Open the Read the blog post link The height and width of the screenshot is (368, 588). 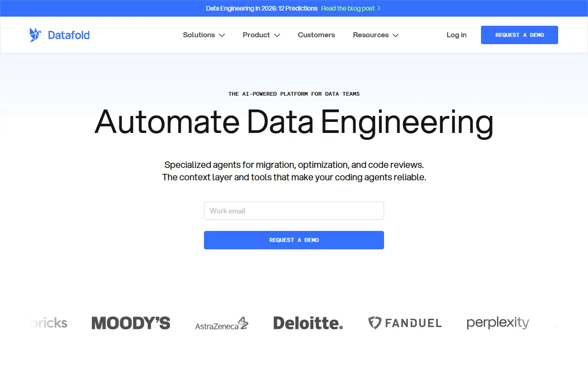[348, 8]
